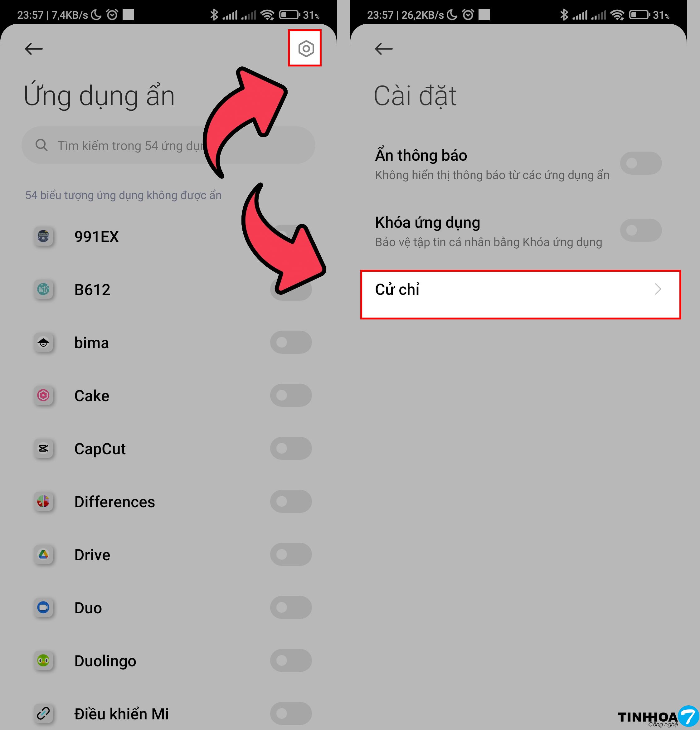Toggle hiding for the Cake app
The height and width of the screenshot is (730, 700).
pyautogui.click(x=291, y=395)
